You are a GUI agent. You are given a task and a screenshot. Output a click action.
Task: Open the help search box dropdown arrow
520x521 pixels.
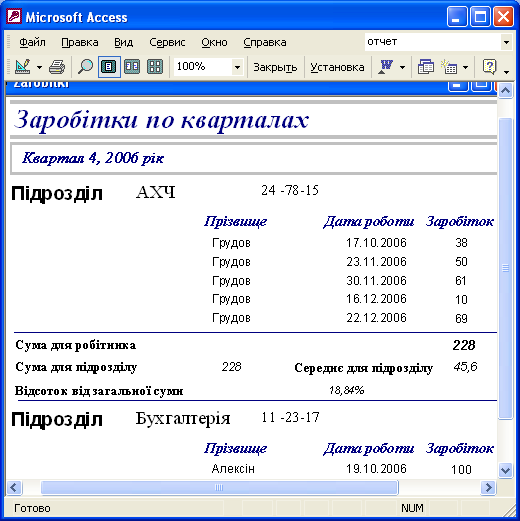pyautogui.click(x=506, y=42)
